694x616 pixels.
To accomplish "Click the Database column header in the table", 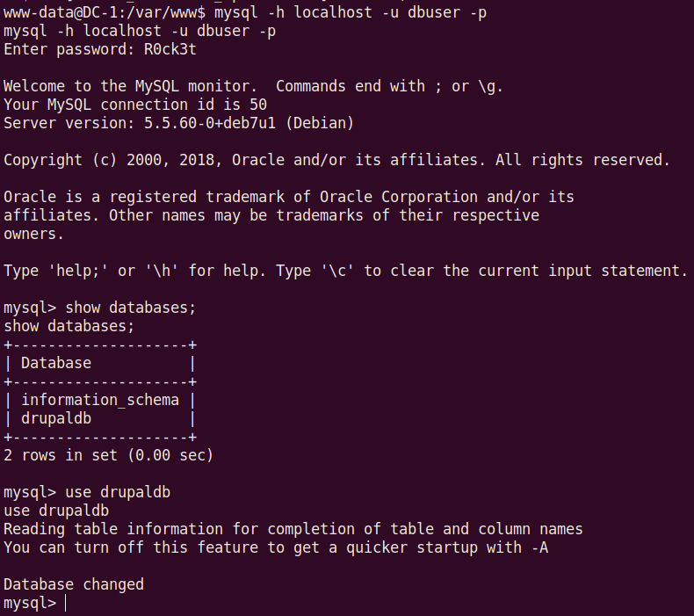I will (56, 363).
